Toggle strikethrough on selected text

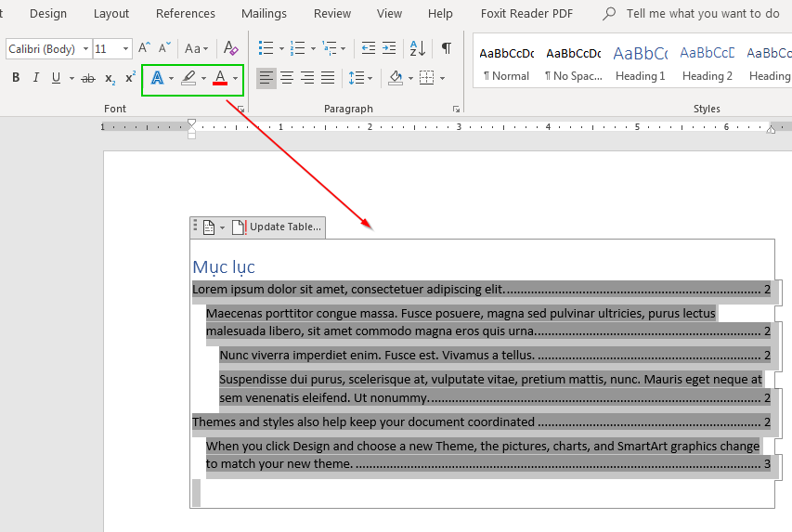click(x=88, y=78)
